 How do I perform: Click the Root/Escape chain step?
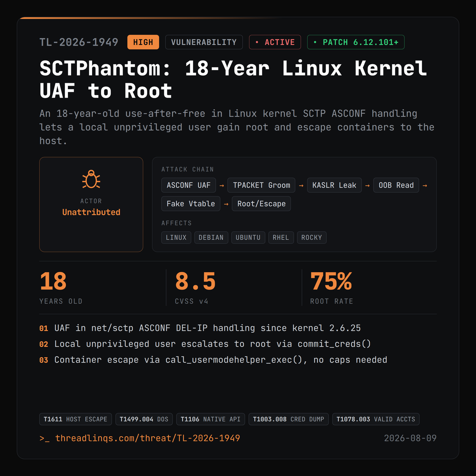(261, 203)
